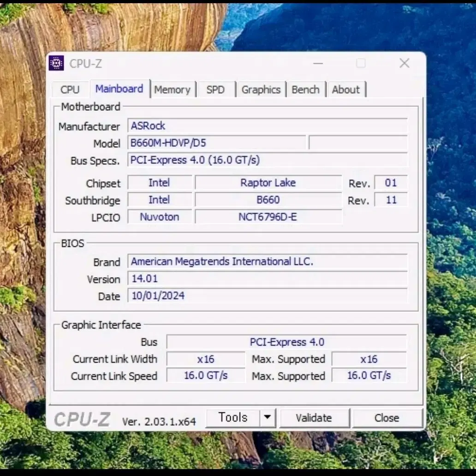Screen dimensions: 476x476
Task: Switch to the Graphics tab
Action: click(261, 89)
